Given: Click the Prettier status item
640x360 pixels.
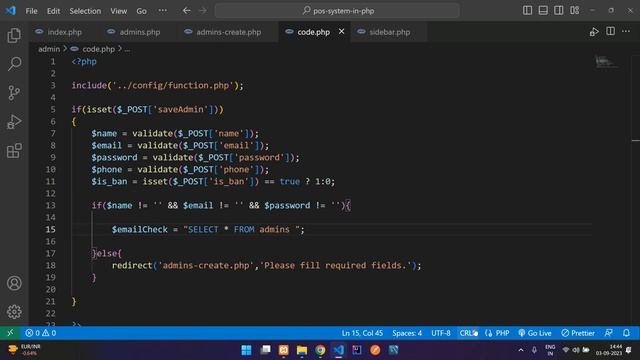Looking at the screenshot, I should [578, 333].
